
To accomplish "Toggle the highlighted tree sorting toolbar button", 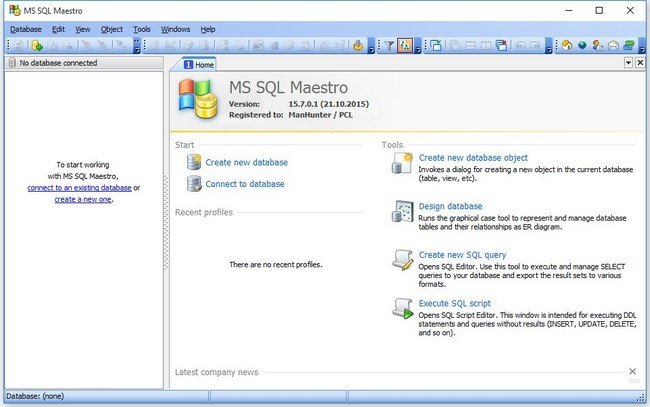I will pyautogui.click(x=405, y=46).
